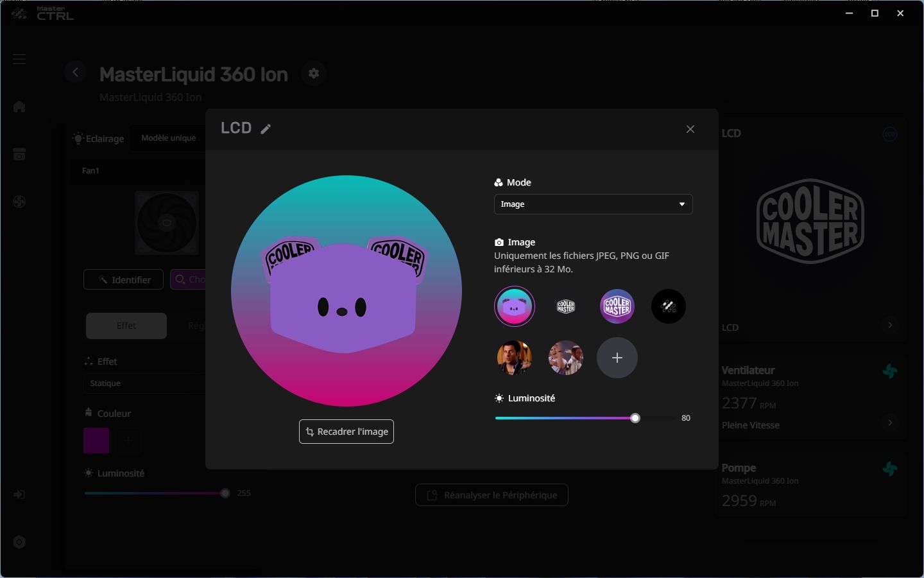Click the Modèle unique tab
Image resolution: width=924 pixels, height=578 pixels.
(169, 138)
